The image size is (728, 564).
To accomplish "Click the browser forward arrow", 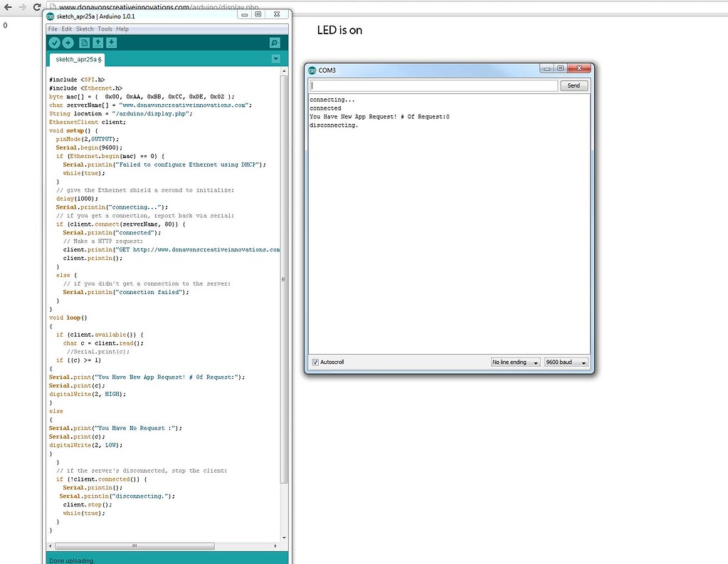I will pyautogui.click(x=21, y=6).
